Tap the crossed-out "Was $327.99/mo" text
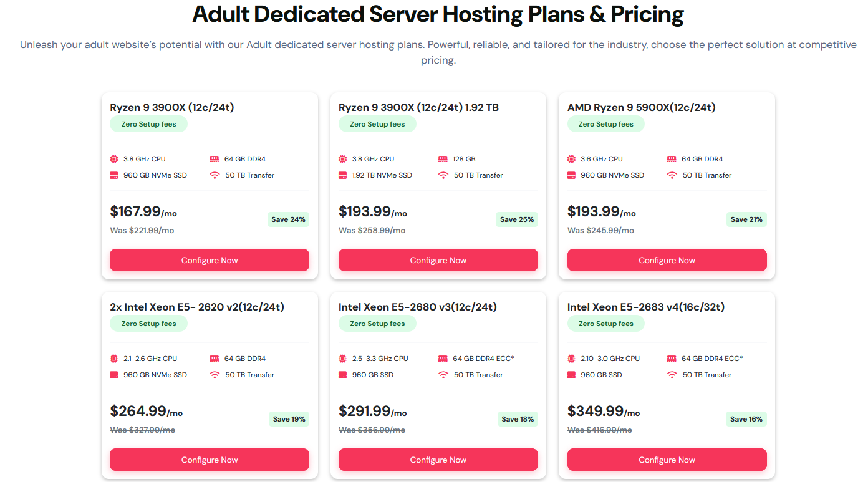This screenshot has height=482, width=868. pos(143,430)
